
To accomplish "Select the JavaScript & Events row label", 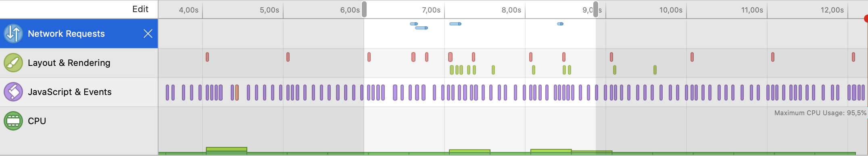I will click(x=70, y=92).
